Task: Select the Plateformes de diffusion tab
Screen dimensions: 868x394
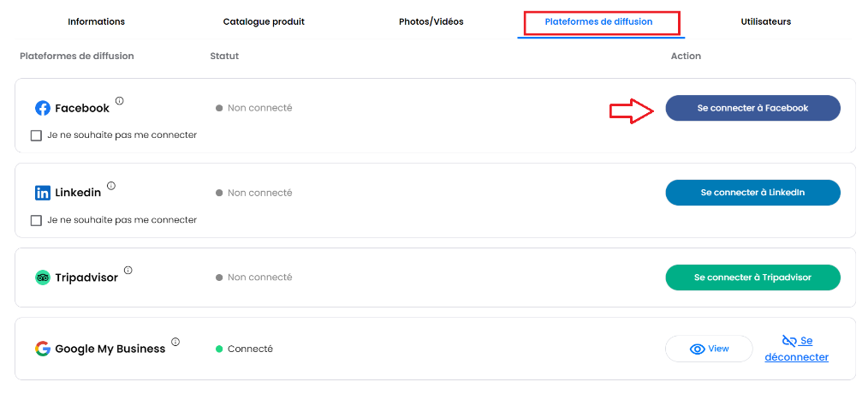Action: 598,22
